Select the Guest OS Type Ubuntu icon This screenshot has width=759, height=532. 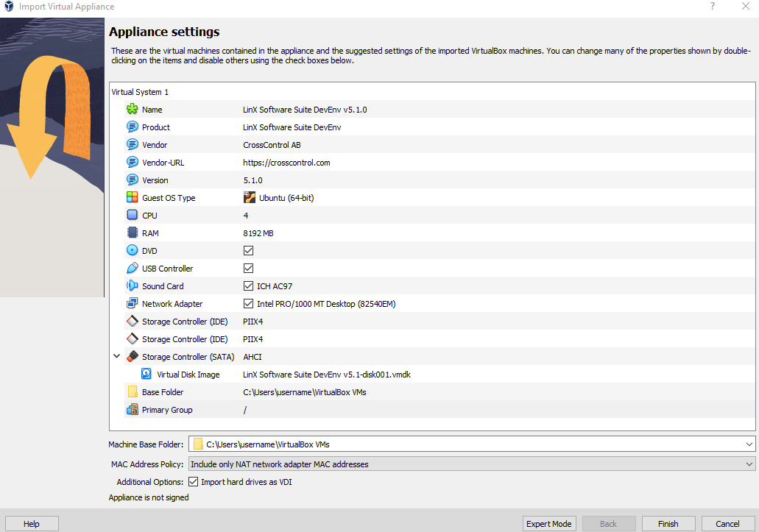250,197
